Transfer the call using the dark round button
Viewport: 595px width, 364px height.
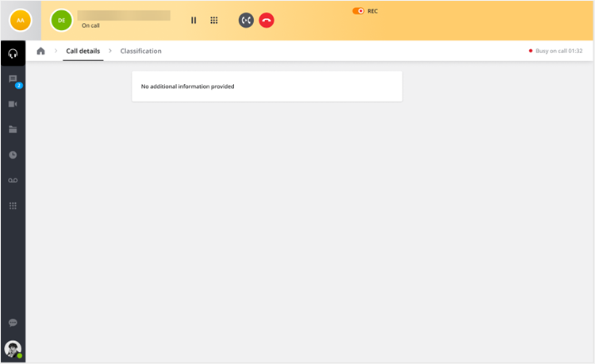tap(246, 21)
